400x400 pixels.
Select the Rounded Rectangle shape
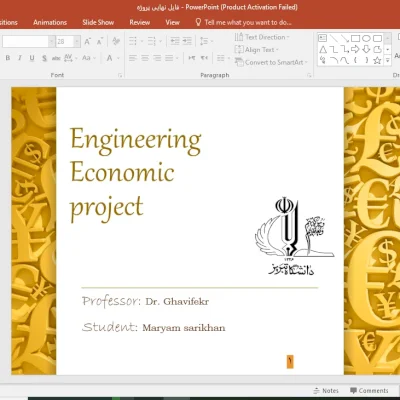[x=377, y=38]
